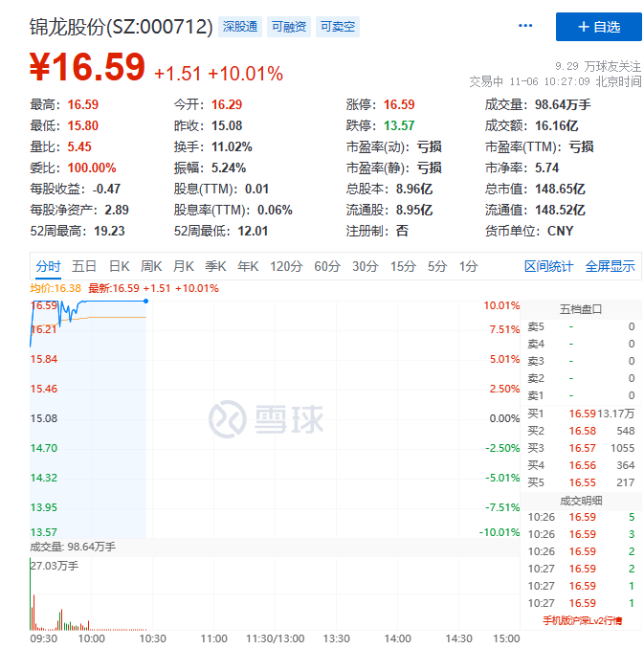Add stock with the 自选 button
The width and height of the screenshot is (644, 649).
[x=598, y=27]
